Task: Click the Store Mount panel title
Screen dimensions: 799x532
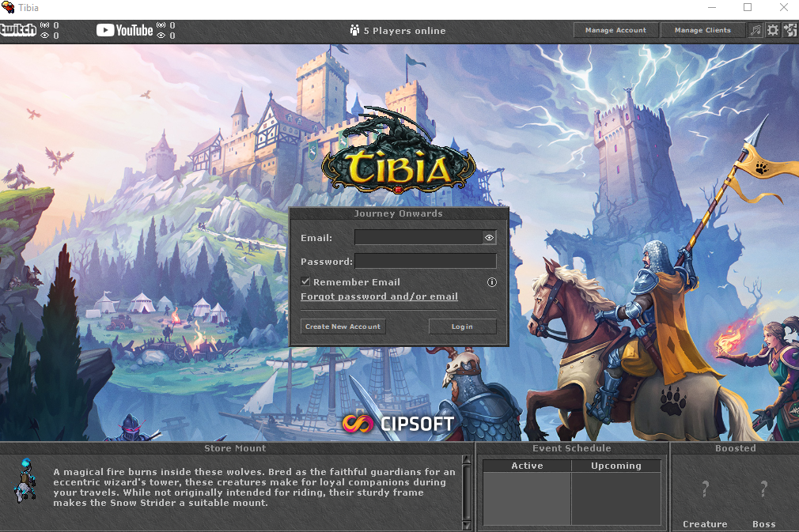Action: (236, 448)
